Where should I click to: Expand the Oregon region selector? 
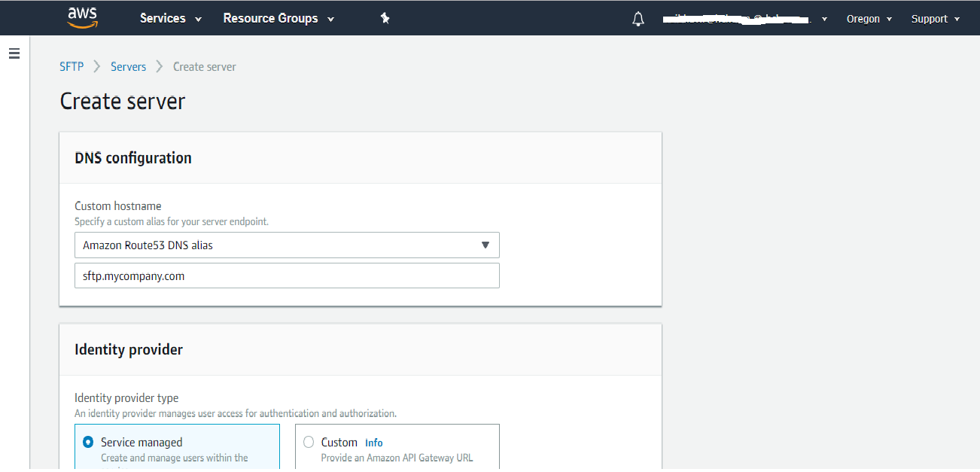tap(869, 19)
